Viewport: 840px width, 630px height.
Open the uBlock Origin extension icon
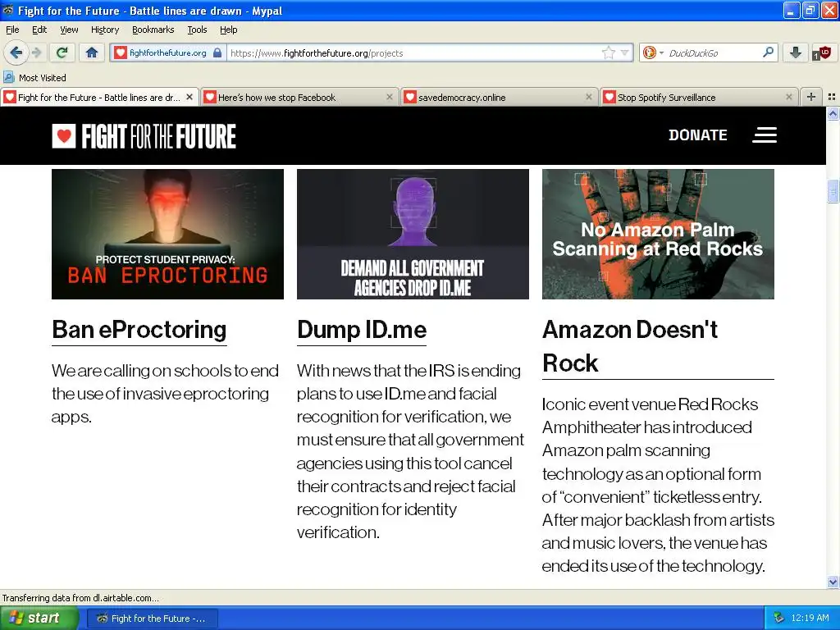click(822, 52)
